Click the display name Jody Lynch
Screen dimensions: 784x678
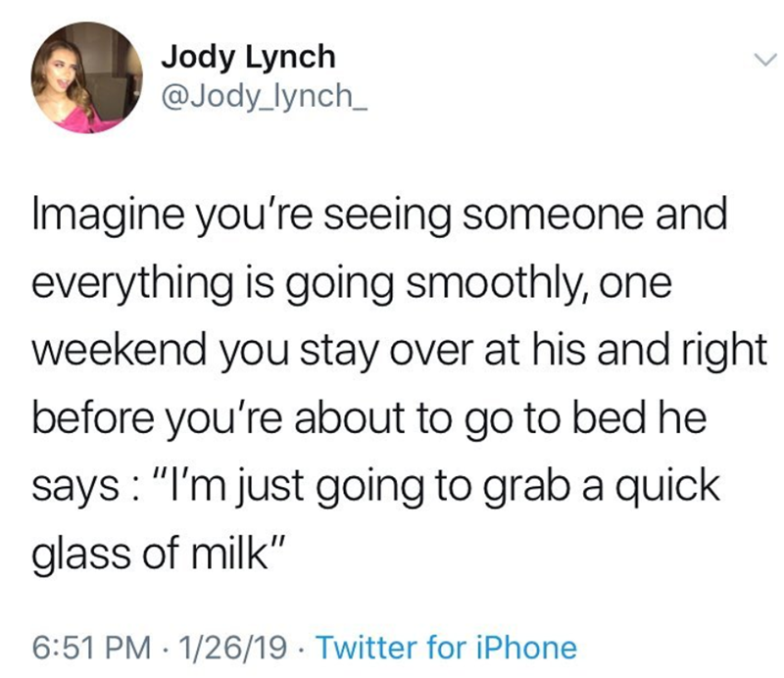tap(248, 57)
